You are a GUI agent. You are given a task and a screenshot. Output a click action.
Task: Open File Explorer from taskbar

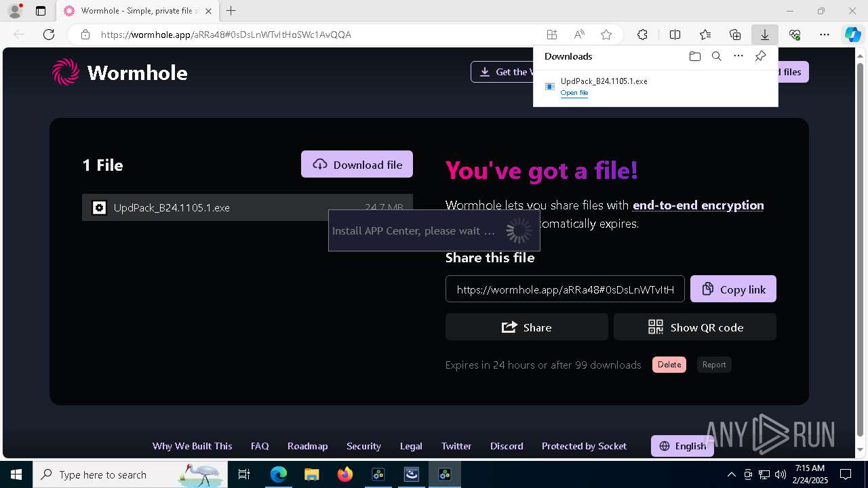[x=311, y=474]
